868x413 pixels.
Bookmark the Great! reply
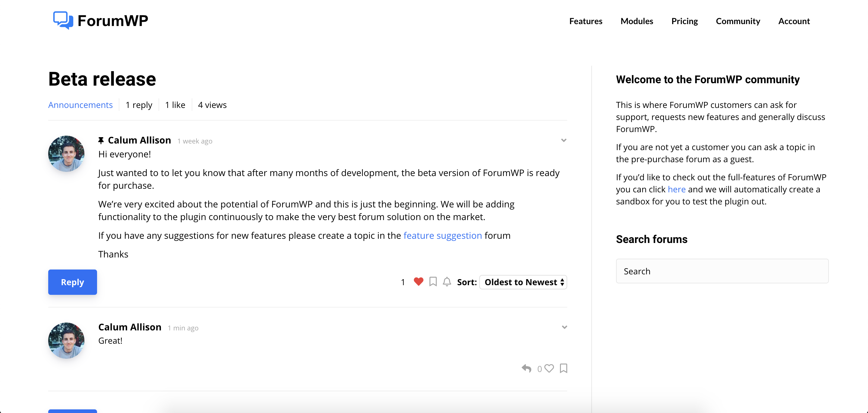[x=563, y=368]
